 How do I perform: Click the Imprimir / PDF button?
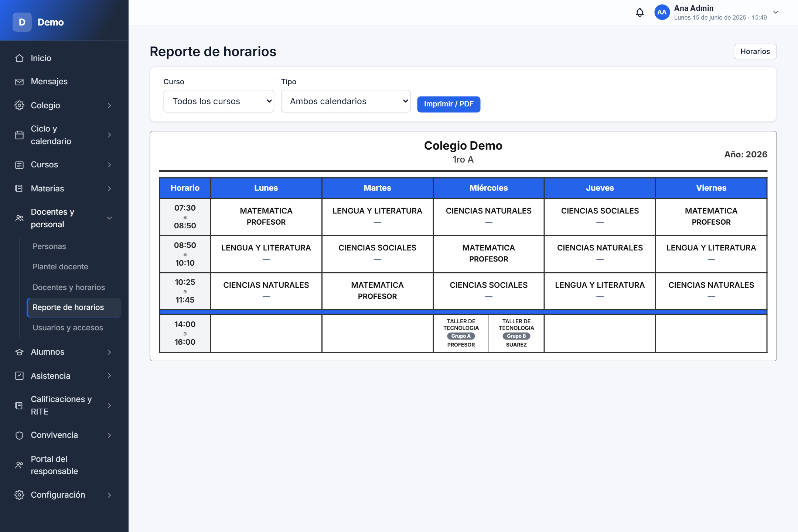(449, 104)
